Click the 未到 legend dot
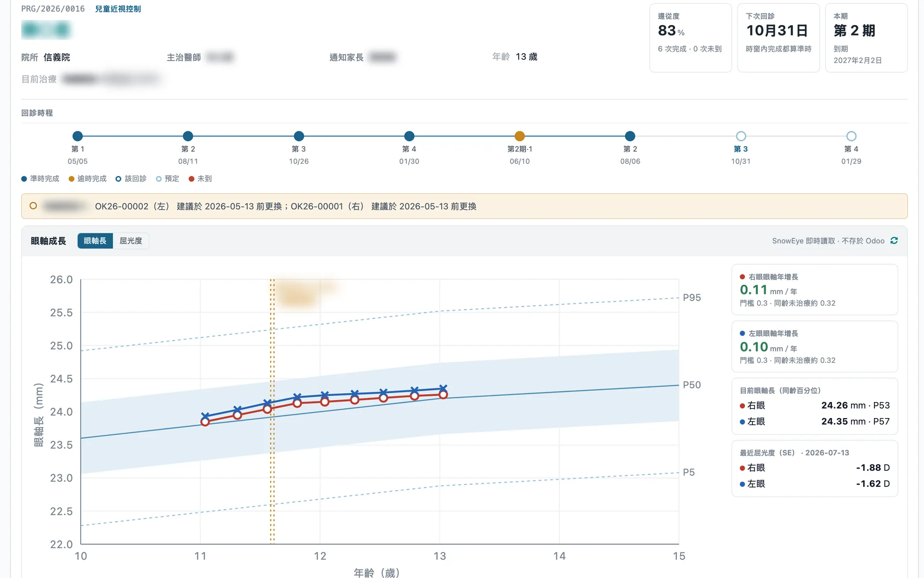The width and height of the screenshot is (924, 578). 191,179
